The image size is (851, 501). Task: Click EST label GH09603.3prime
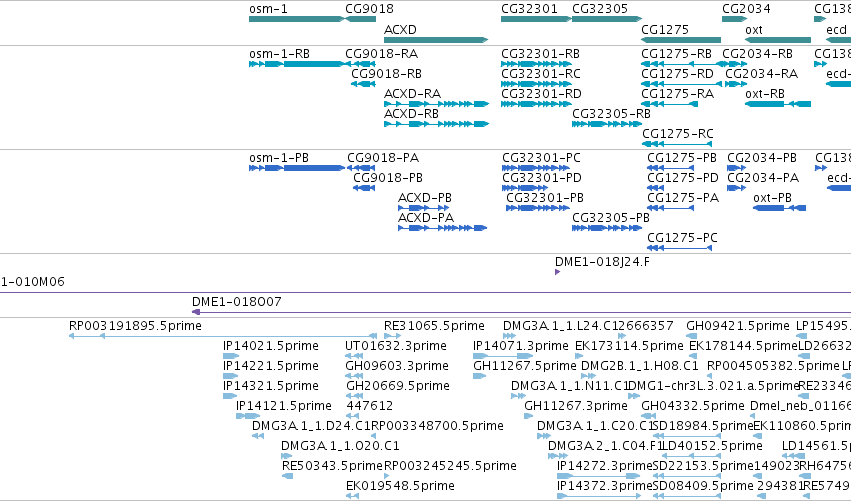tap(397, 366)
